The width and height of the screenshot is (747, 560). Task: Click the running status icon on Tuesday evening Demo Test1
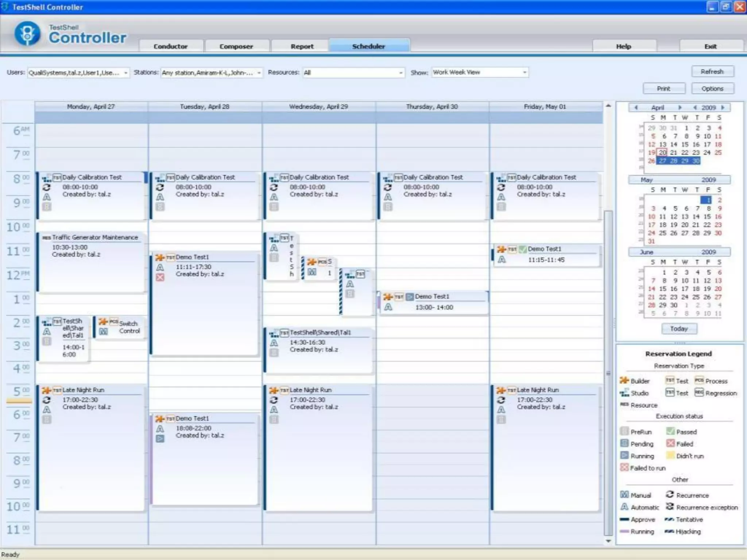pyautogui.click(x=160, y=439)
